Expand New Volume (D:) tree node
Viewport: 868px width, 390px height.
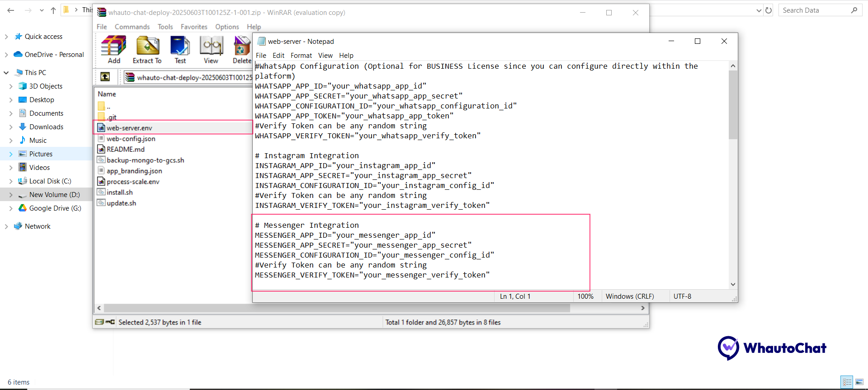(x=11, y=195)
